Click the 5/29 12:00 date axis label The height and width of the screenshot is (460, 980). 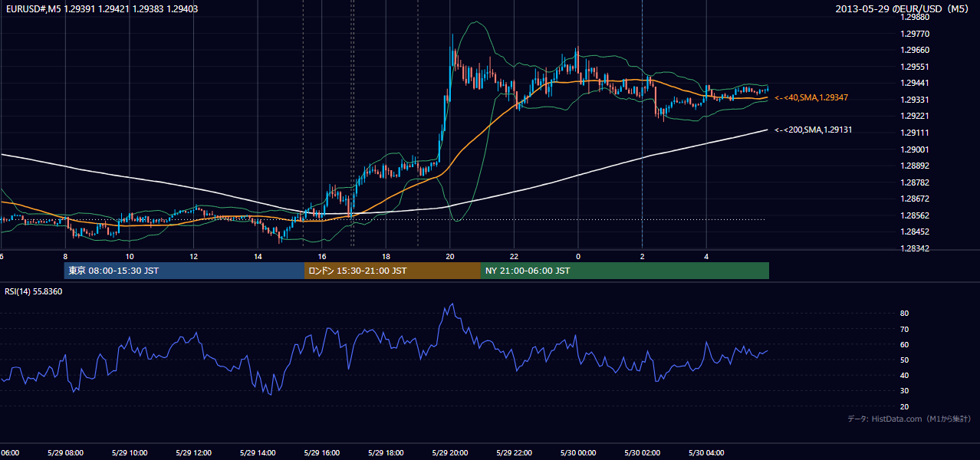tap(193, 453)
